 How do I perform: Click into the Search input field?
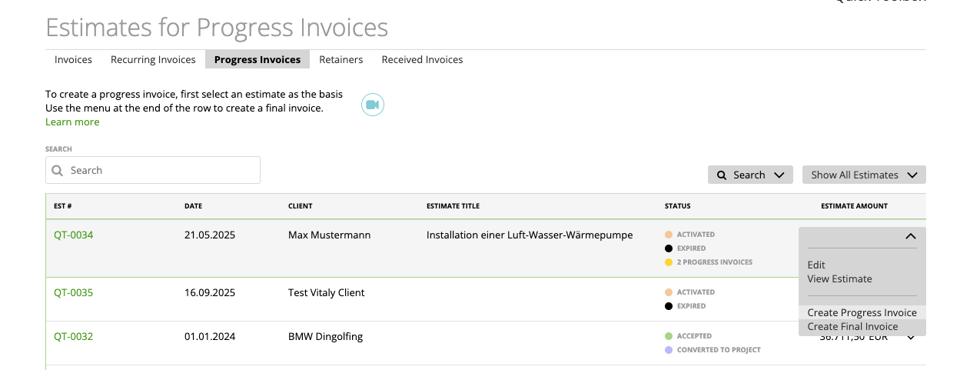pyautogui.click(x=161, y=171)
